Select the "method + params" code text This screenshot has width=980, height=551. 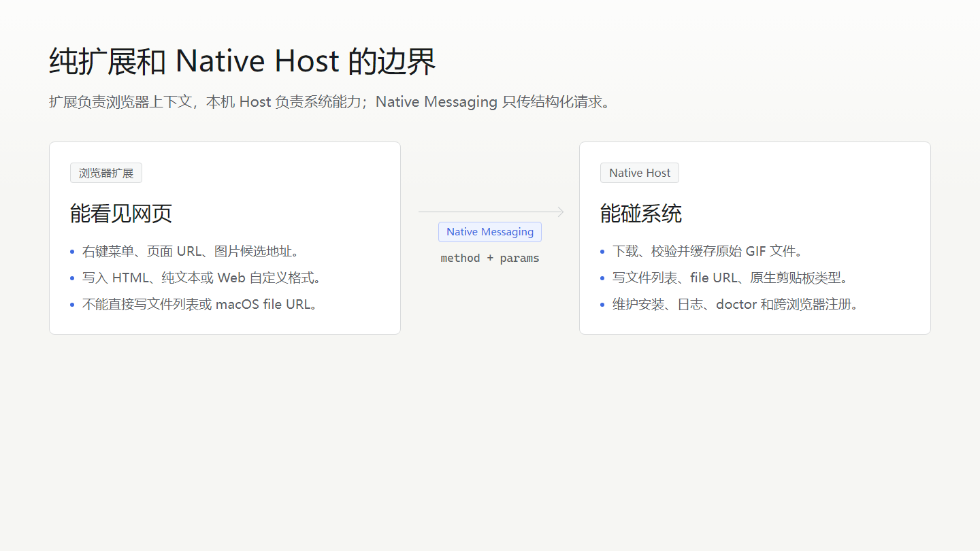point(490,258)
